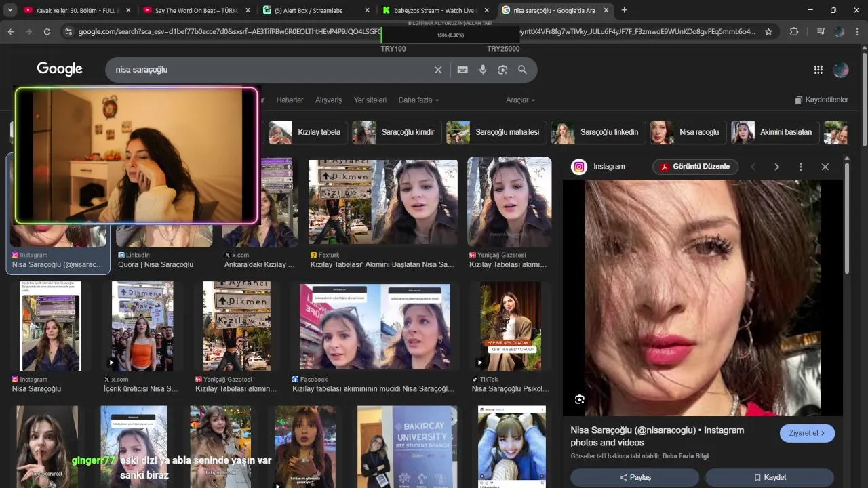The height and width of the screenshot is (488, 868).
Task: Close the Alert Box / Streamlabs tab
Action: coord(367,10)
